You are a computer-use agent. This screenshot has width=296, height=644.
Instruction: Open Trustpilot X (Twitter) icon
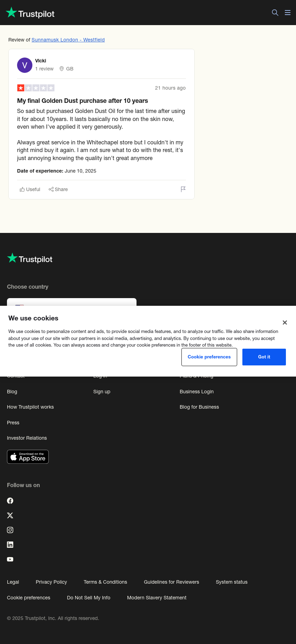[x=10, y=515]
